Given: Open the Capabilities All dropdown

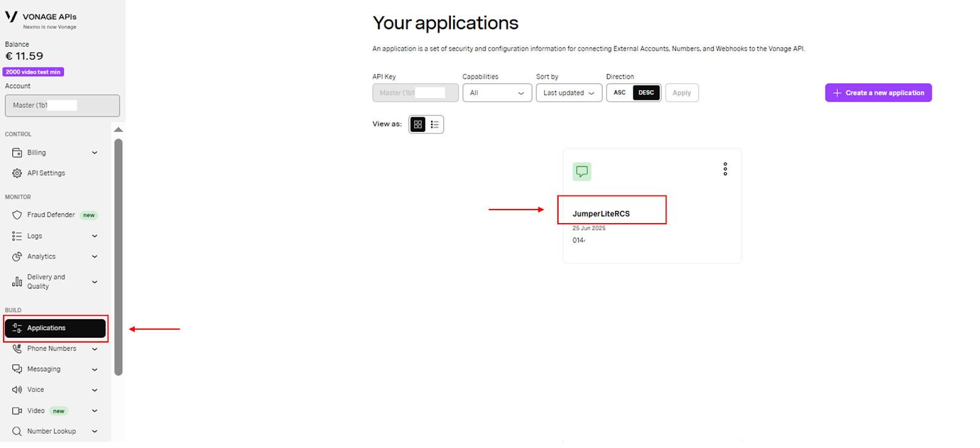Looking at the screenshot, I should [497, 93].
